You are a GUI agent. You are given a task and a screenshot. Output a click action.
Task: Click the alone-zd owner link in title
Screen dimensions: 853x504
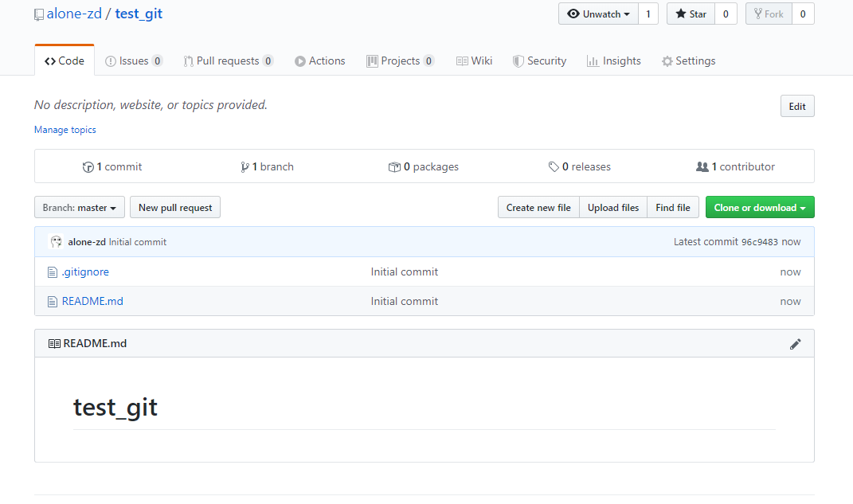74,14
